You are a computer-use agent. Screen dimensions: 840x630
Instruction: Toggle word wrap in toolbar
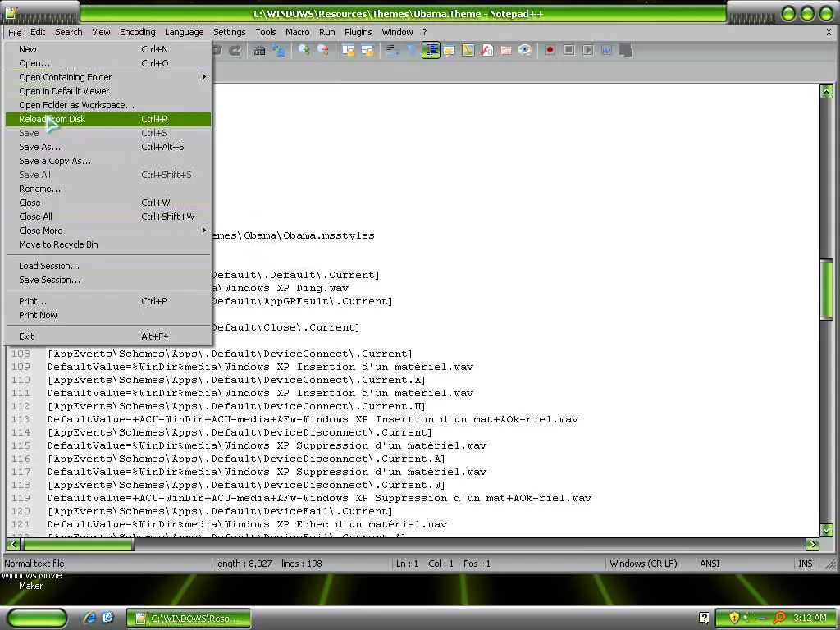click(x=393, y=51)
